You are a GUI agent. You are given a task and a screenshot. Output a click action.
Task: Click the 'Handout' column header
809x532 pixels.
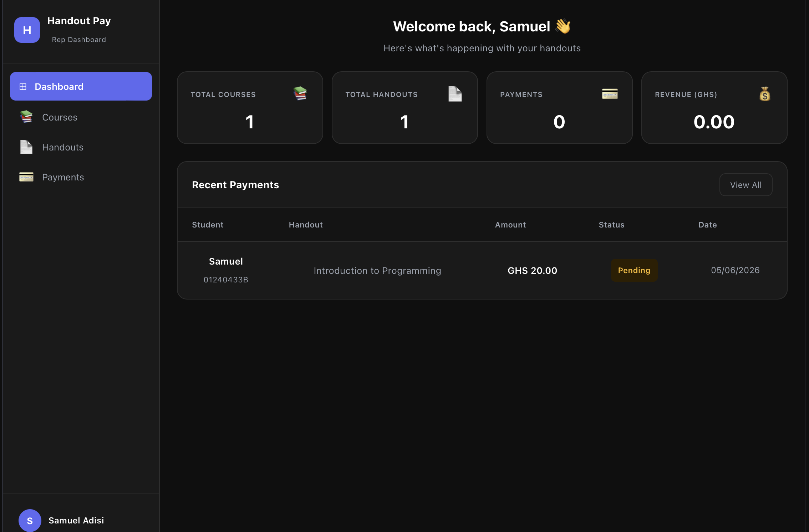tap(306, 225)
